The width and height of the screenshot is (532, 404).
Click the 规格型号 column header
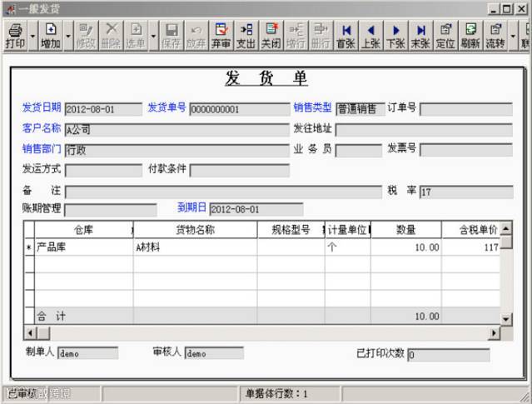point(291,230)
